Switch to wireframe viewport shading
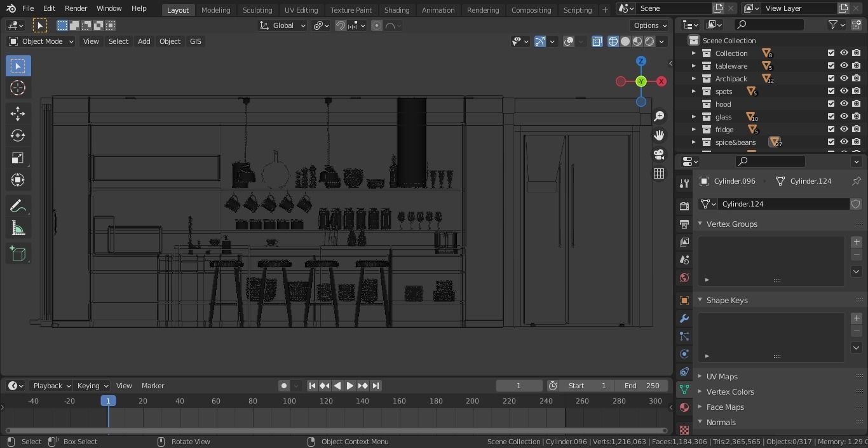 coord(613,41)
